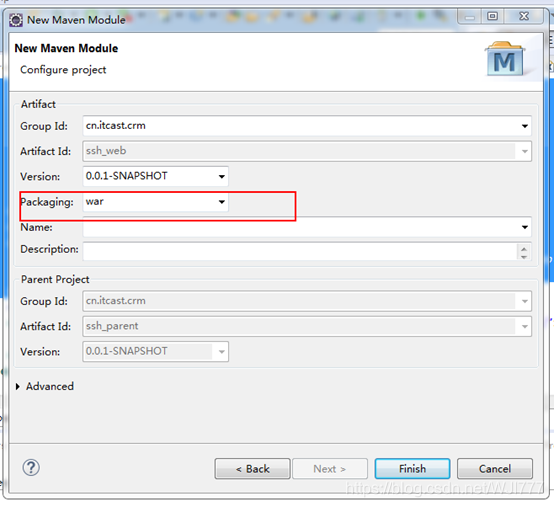Click the Finish button
The image size is (554, 507).
(412, 469)
